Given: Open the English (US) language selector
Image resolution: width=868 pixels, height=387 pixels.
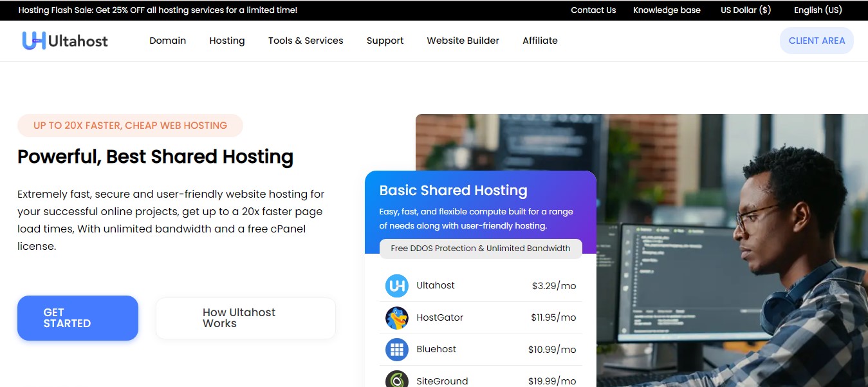Looking at the screenshot, I should pos(818,10).
